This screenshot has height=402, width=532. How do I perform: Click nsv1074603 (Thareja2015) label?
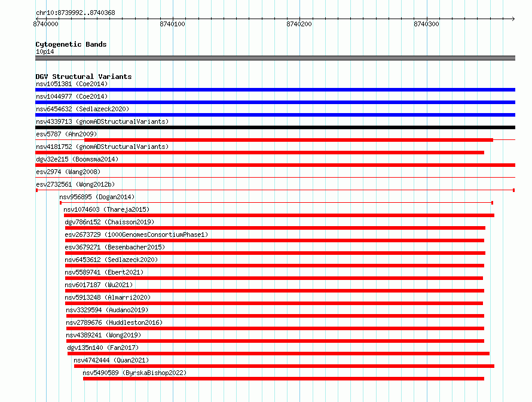click(106, 209)
